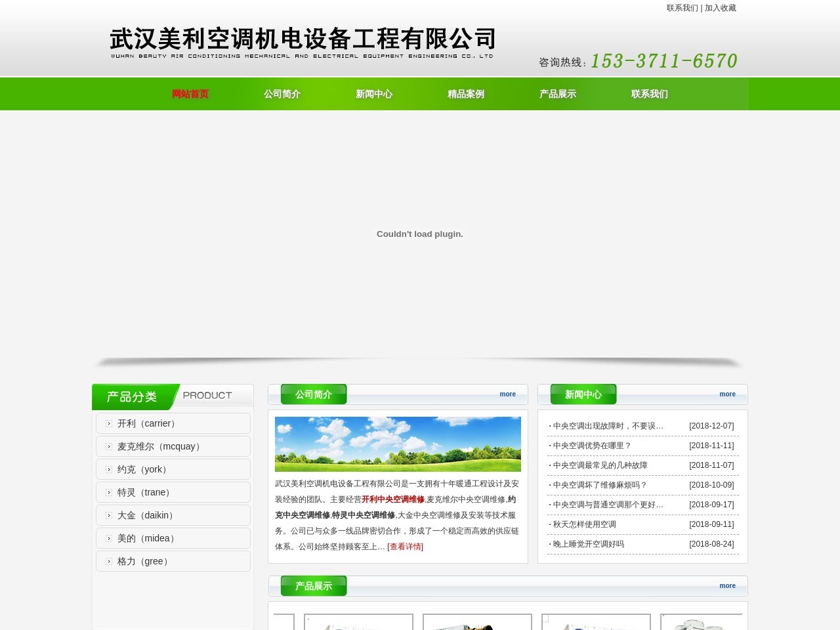Click the white air conditioner product thumbnail
Viewport: 840px width, 630px height.
tap(477, 622)
